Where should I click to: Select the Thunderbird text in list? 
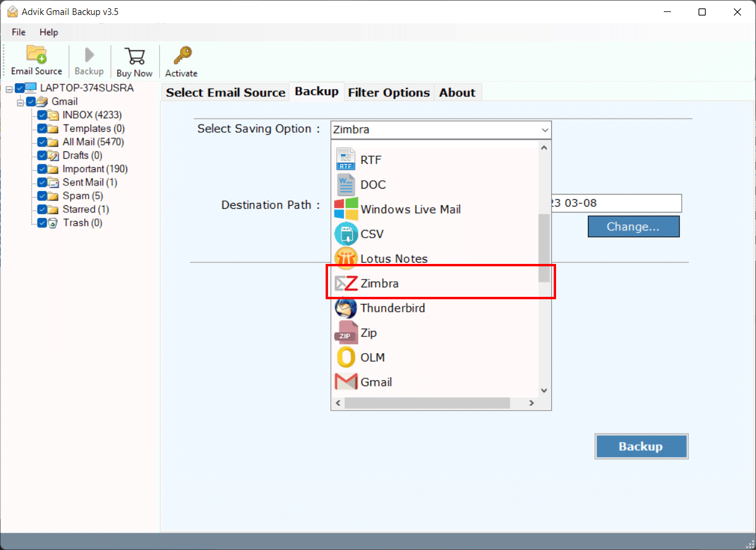(x=393, y=308)
